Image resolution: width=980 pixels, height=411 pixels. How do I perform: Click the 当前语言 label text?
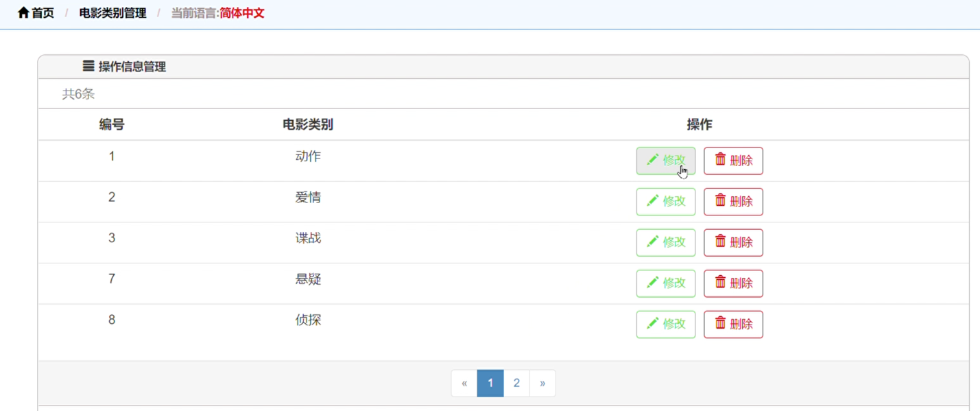tap(194, 13)
